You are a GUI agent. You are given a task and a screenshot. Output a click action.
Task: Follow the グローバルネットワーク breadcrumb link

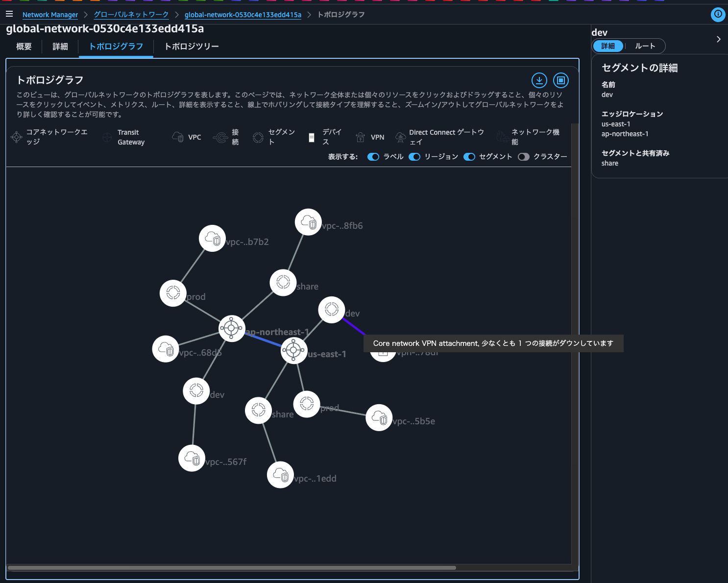[131, 15]
